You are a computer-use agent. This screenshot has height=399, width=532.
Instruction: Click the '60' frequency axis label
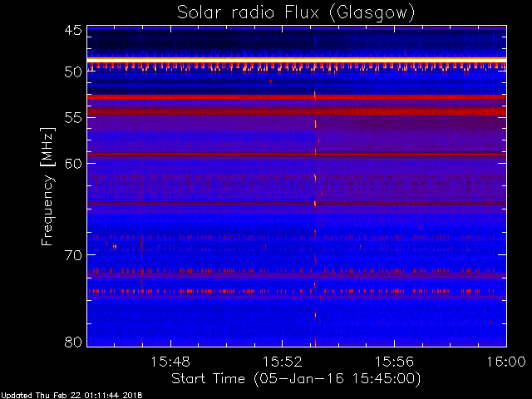pyautogui.click(x=73, y=164)
